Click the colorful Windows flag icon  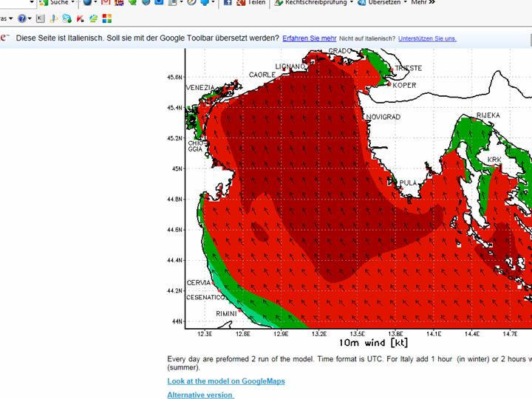tap(106, 18)
